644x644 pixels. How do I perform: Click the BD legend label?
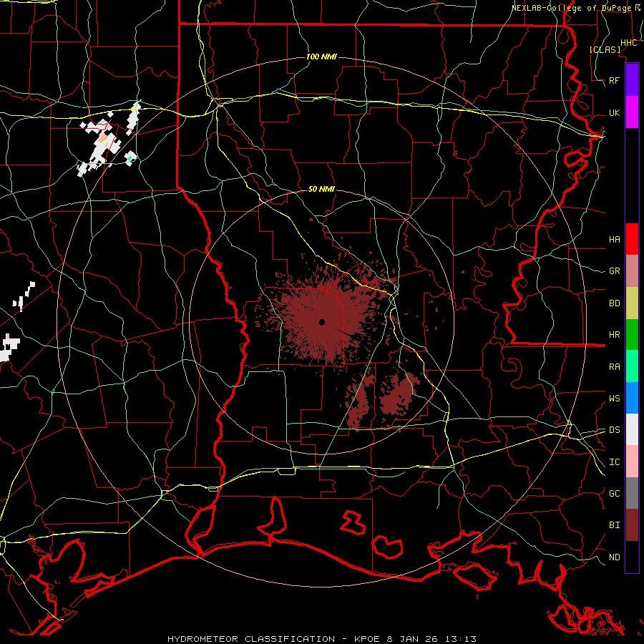pyautogui.click(x=614, y=303)
